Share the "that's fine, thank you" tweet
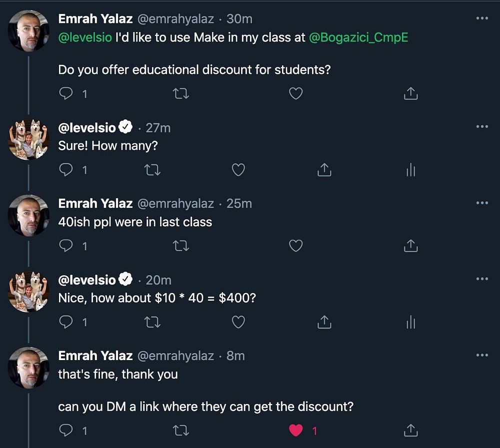500x448 pixels. [410, 430]
